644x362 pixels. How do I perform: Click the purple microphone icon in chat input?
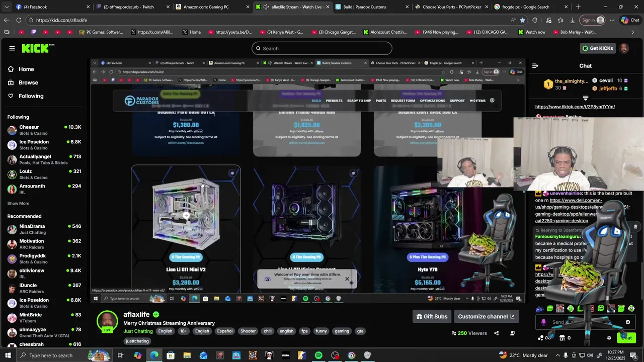point(543,322)
